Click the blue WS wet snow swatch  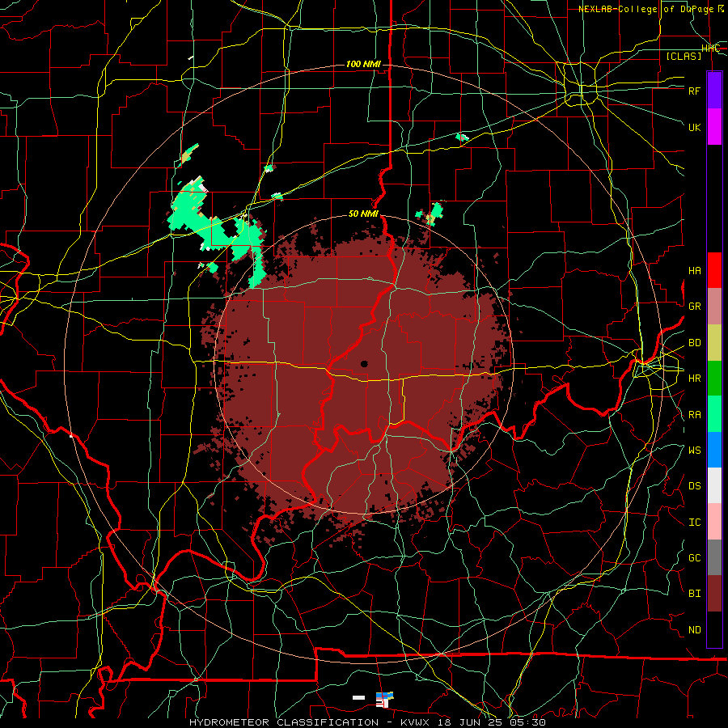(x=714, y=450)
